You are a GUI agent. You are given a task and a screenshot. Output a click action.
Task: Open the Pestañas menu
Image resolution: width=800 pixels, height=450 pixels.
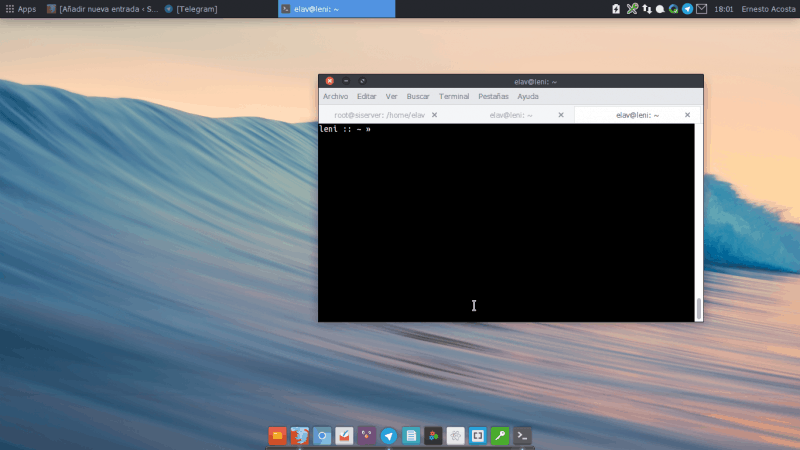click(493, 96)
